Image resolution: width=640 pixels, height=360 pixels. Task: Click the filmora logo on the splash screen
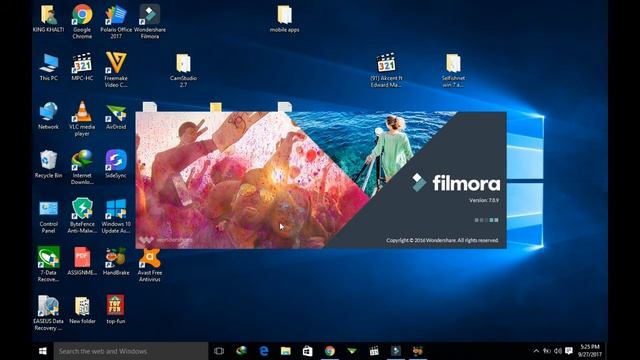pos(456,183)
